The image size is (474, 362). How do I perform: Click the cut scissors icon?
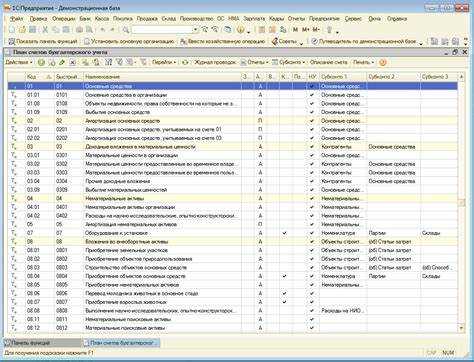click(45, 30)
